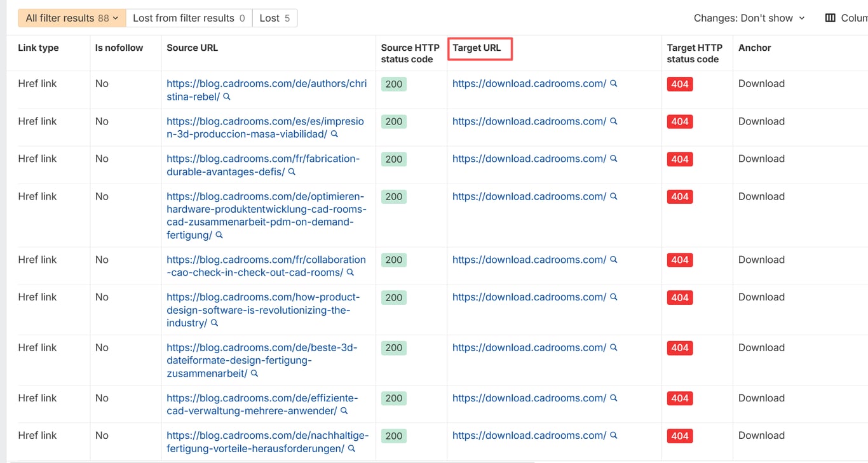Screen dimensions: 868x463
Task: Click target URL magnifier in how-product-design-software row
Action: [x=614, y=297]
